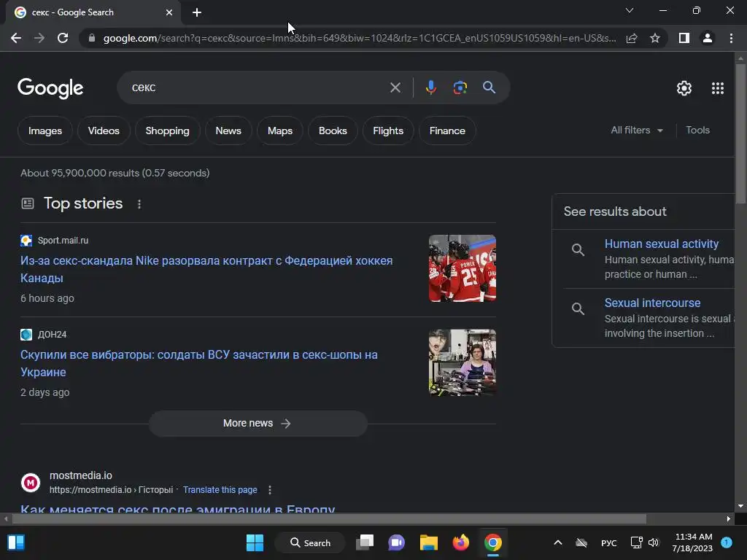This screenshot has width=747, height=560.
Task: Open Windows Start menu
Action: coord(255,542)
